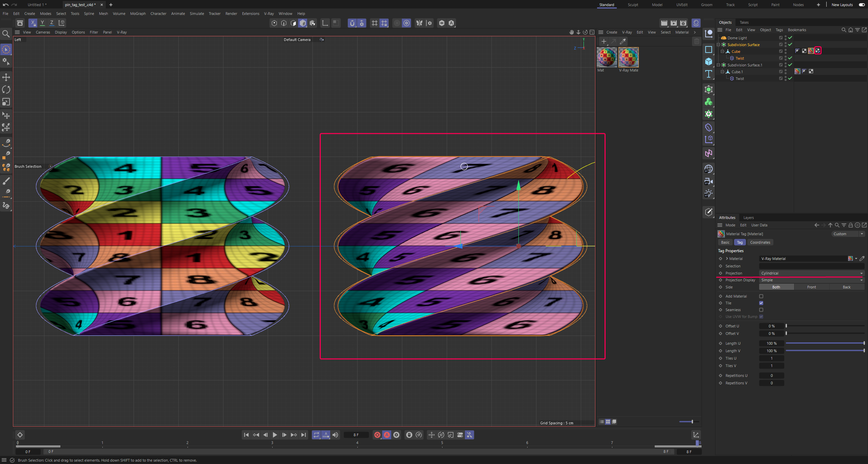Open the Basic tab button
The height and width of the screenshot is (464, 868).
(725, 242)
